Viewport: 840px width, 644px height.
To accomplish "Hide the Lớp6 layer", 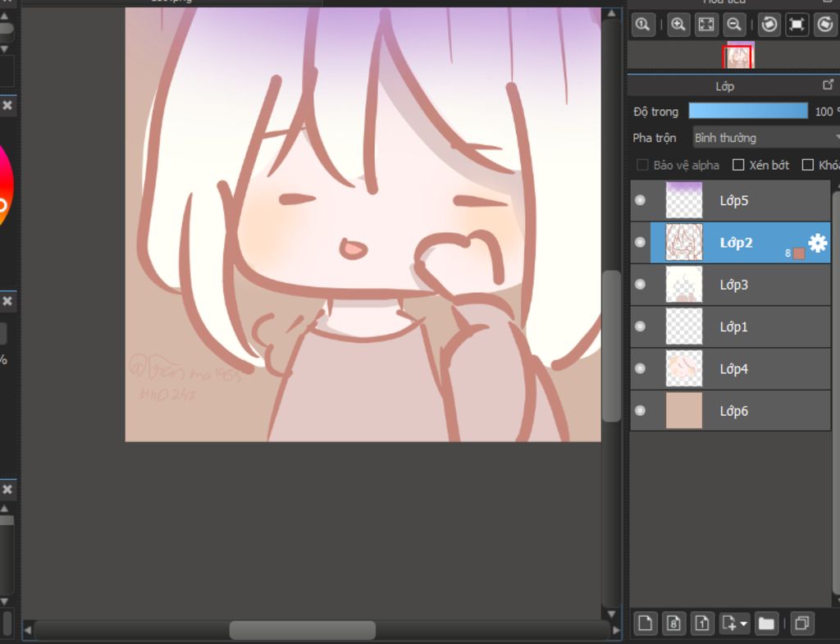I will 640,410.
